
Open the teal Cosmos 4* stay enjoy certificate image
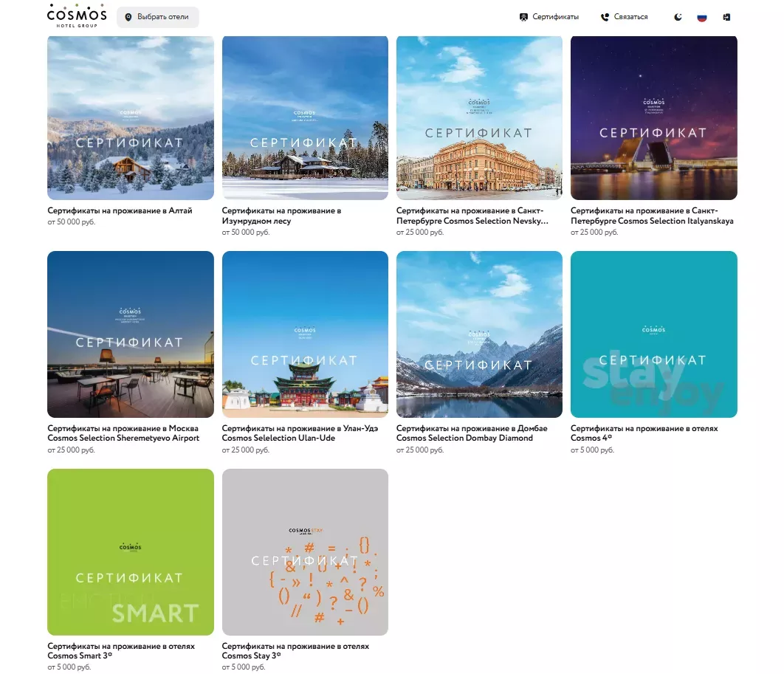click(x=654, y=334)
